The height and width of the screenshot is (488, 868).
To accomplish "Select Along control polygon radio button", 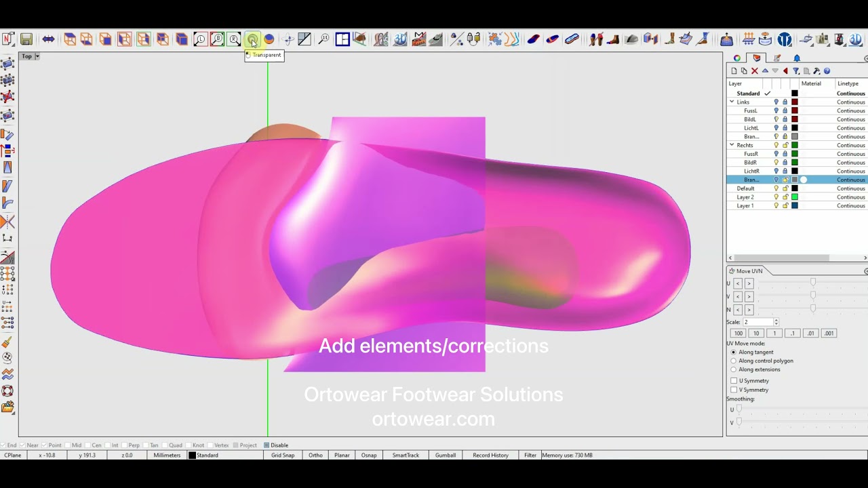I will [733, 361].
